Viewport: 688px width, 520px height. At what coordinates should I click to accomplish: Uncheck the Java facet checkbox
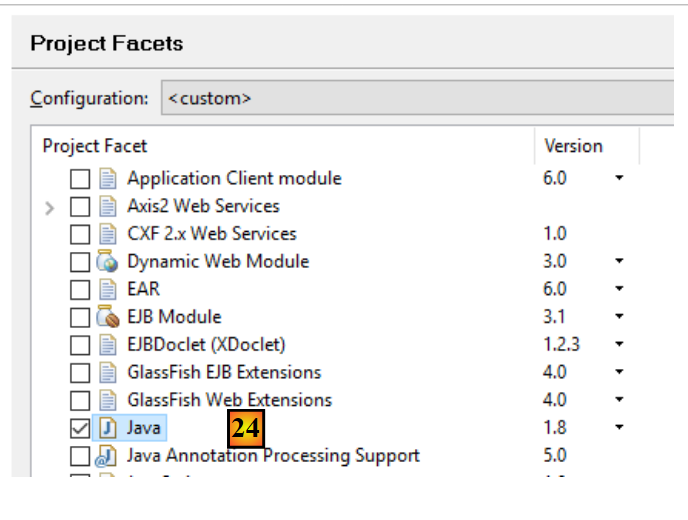click(x=80, y=428)
